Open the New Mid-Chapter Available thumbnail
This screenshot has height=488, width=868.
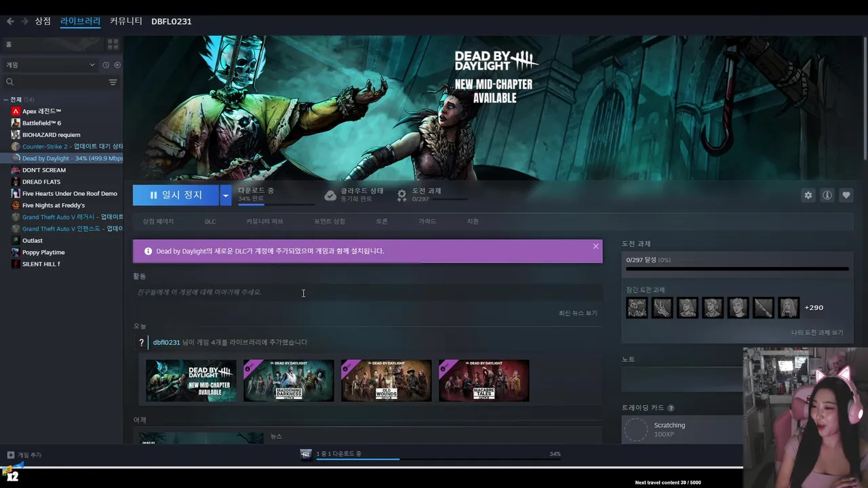191,381
